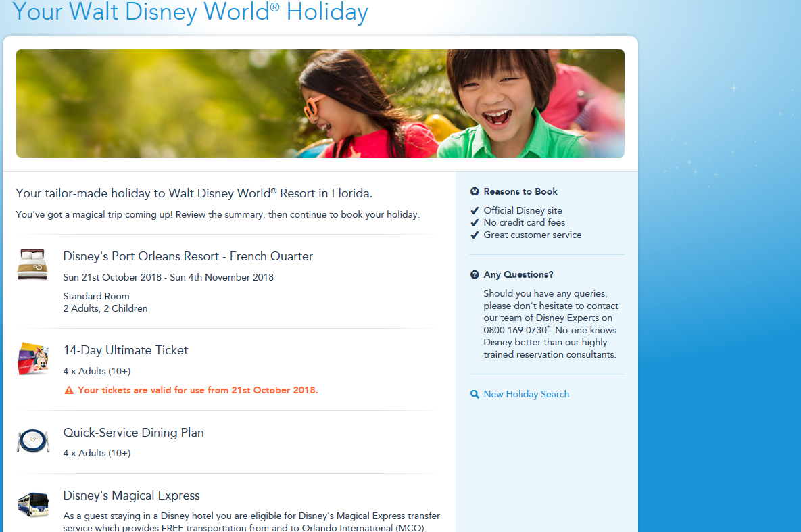Click the Magical Express transfer description text
The height and width of the screenshot is (532, 801).
pyautogui.click(x=251, y=522)
